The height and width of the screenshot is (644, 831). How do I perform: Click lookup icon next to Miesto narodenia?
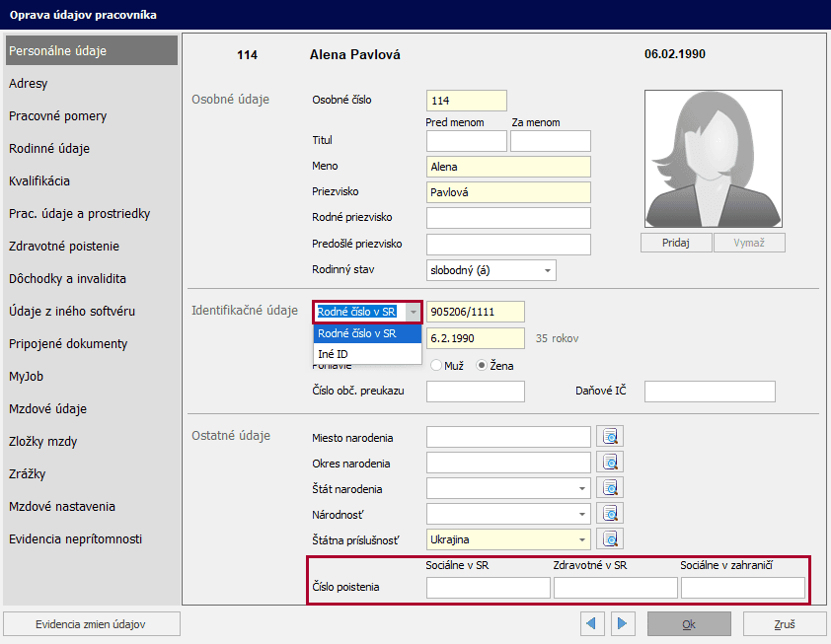[611, 437]
